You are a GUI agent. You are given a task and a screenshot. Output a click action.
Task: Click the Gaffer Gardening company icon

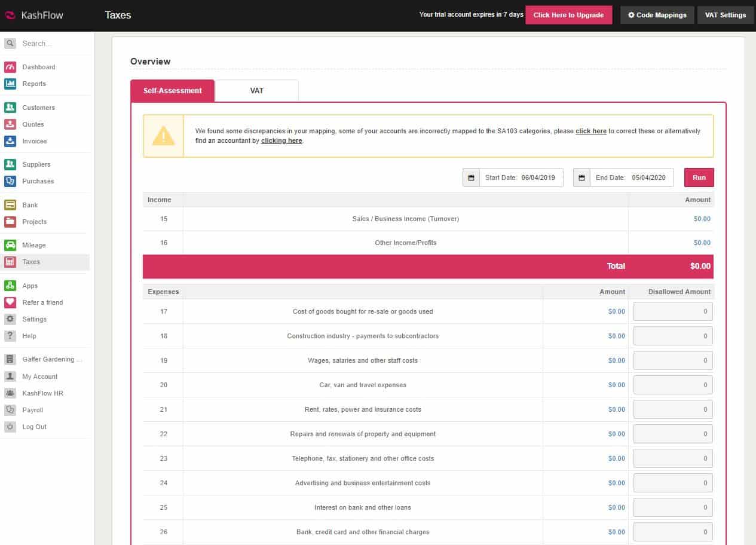click(10, 359)
